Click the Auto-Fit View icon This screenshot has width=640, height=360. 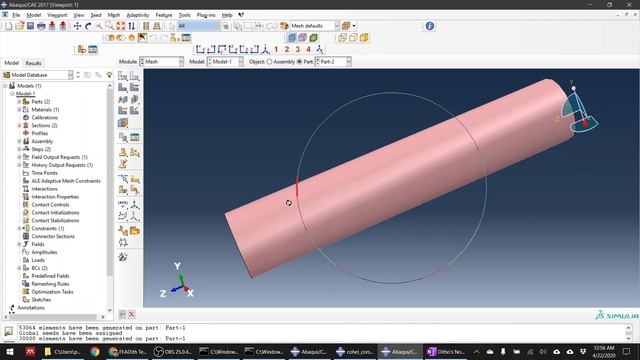[x=121, y=26]
